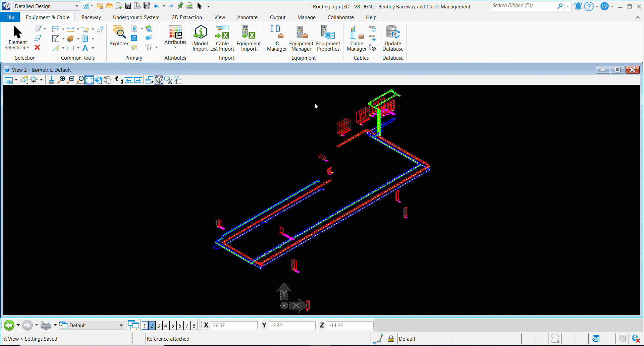Open the Cable Manager tool
The height and width of the screenshot is (346, 644).
(356, 39)
